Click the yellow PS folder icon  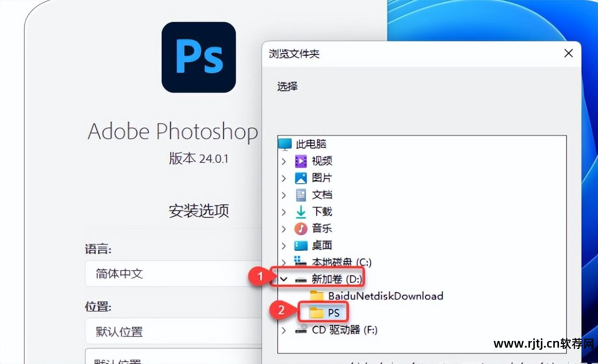(316, 312)
